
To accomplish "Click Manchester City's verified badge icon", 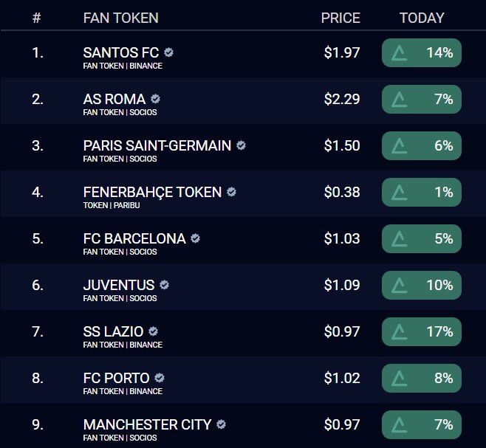I will point(222,424).
